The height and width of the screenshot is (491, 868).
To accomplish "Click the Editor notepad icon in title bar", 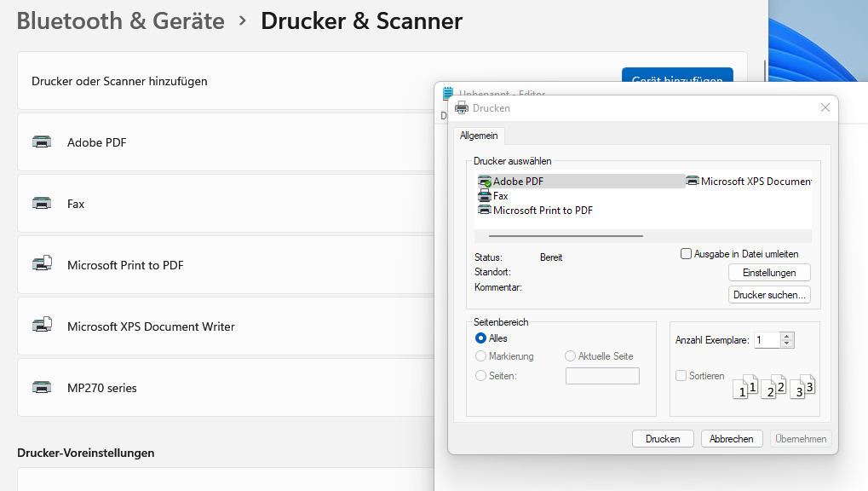I will (x=448, y=93).
